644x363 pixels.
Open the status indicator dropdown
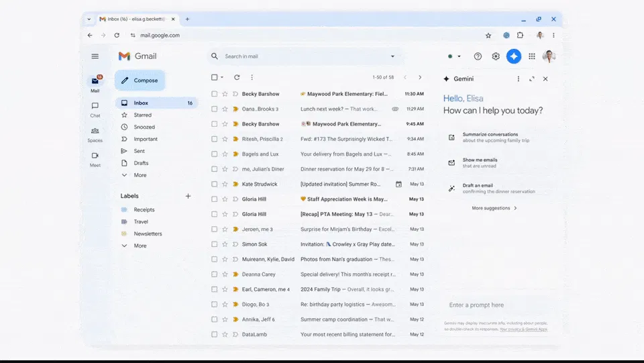pyautogui.click(x=454, y=56)
